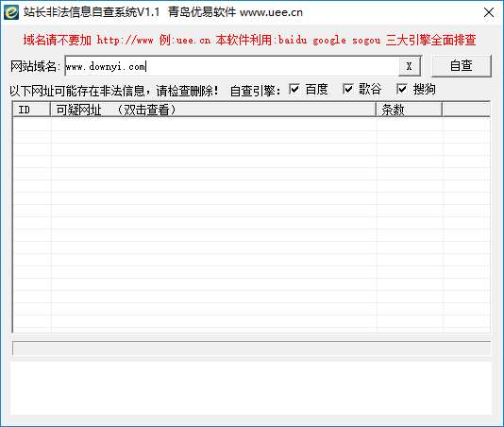
Task: Start the check with 自查 button
Action: click(x=461, y=66)
